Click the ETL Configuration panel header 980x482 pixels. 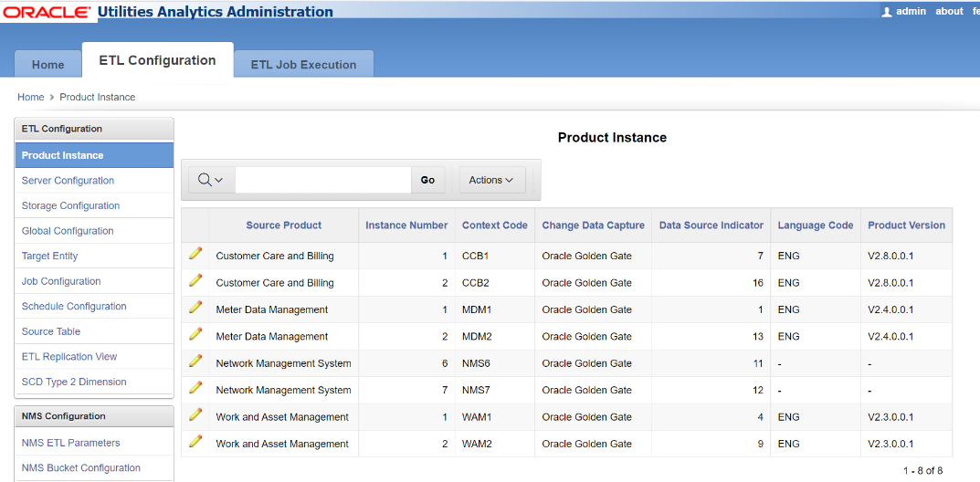(94, 130)
